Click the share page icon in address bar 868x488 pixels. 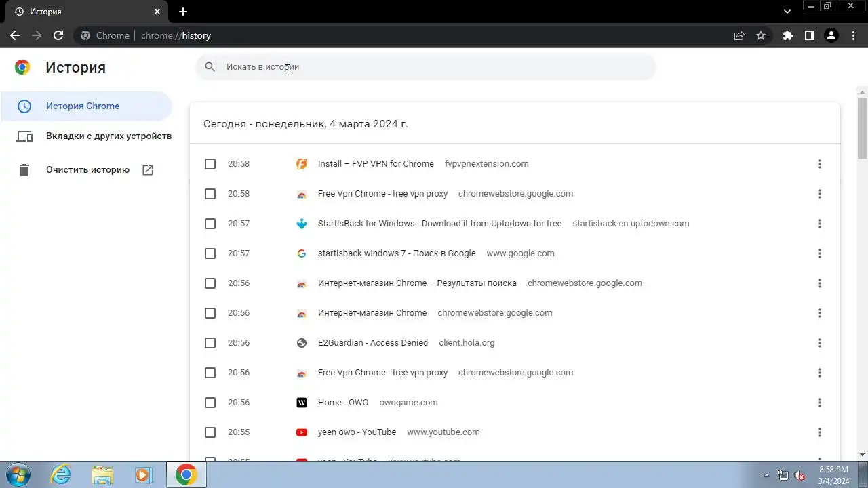pyautogui.click(x=739, y=35)
